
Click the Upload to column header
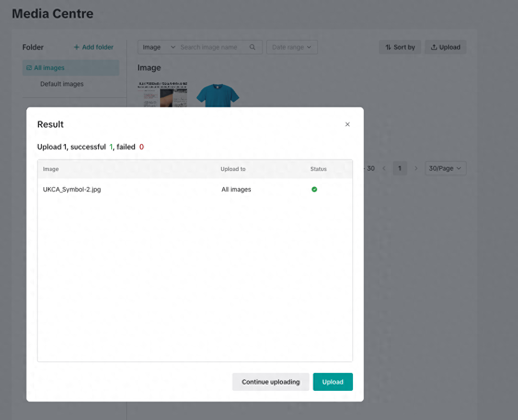pos(233,169)
